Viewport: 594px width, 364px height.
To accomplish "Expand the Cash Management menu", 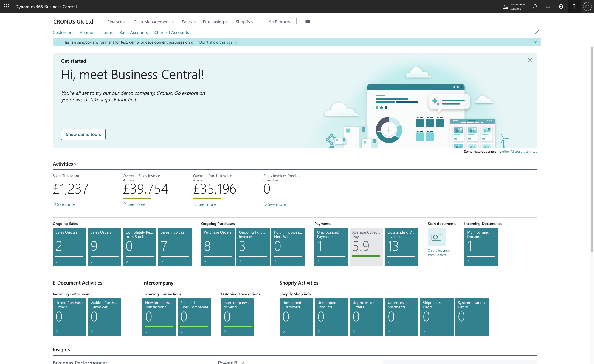I will (x=154, y=22).
